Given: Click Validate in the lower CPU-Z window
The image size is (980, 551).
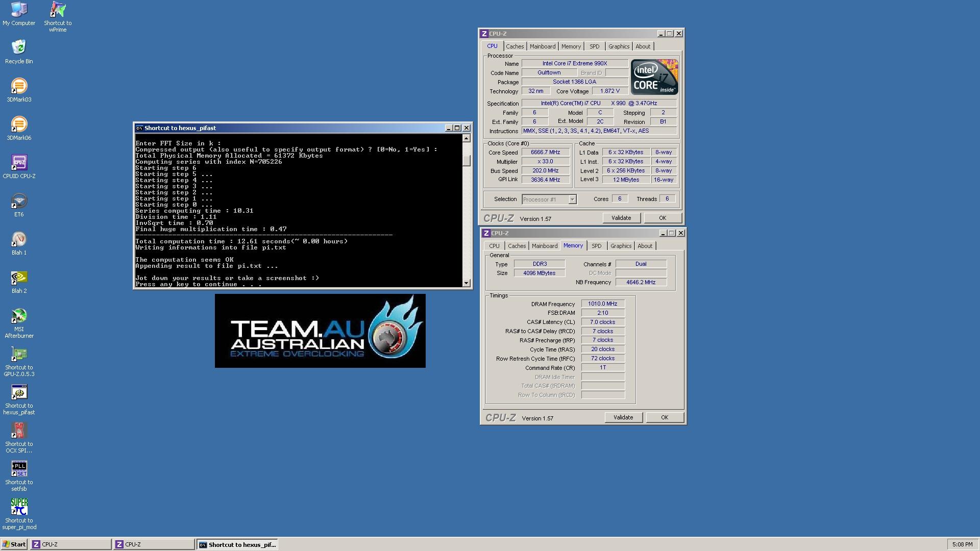Looking at the screenshot, I should pos(623,417).
